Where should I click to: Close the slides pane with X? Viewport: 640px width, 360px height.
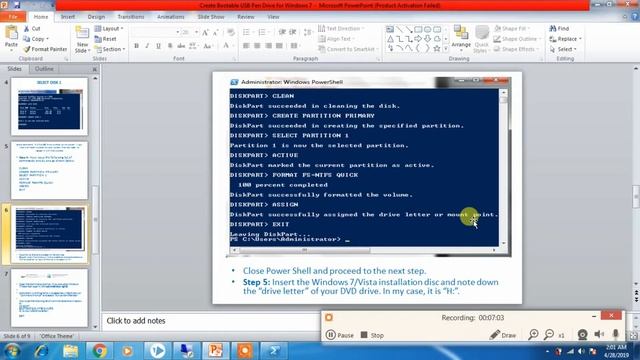[x=95, y=69]
